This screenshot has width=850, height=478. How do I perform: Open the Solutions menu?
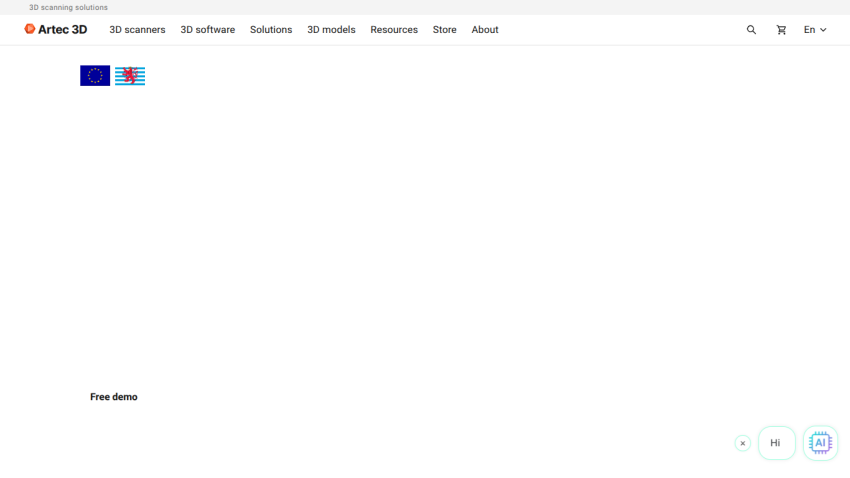click(x=271, y=30)
